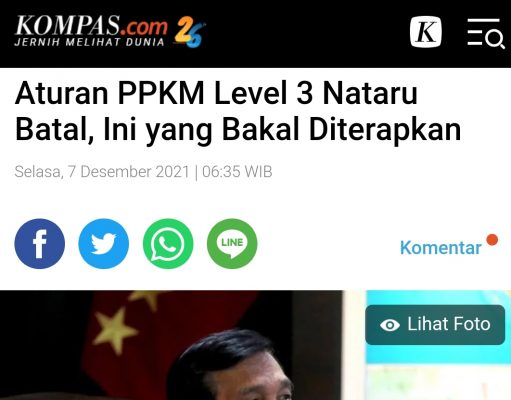Screen dimensions: 511x400
Task: Open the Komentar section
Action: click(440, 248)
